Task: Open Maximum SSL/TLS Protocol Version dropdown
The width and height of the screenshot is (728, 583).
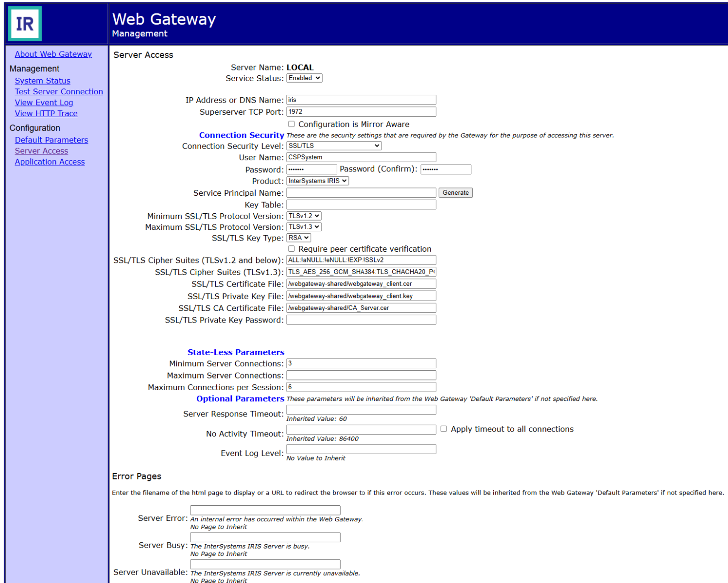Action: [304, 227]
